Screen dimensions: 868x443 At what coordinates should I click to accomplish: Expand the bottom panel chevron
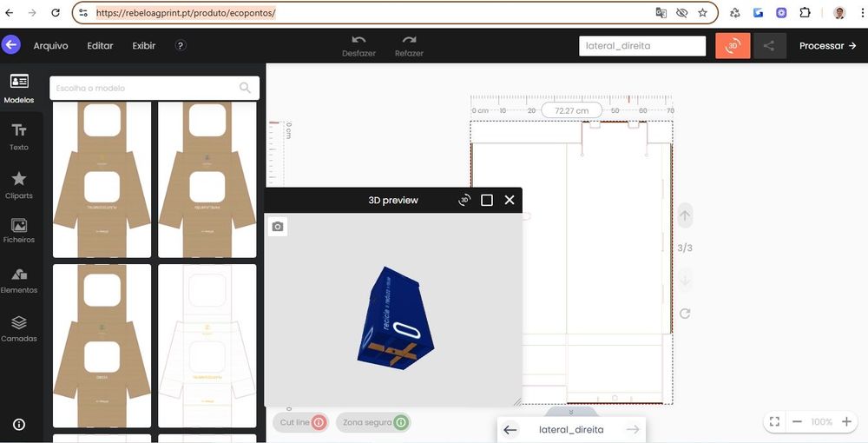coord(571,411)
